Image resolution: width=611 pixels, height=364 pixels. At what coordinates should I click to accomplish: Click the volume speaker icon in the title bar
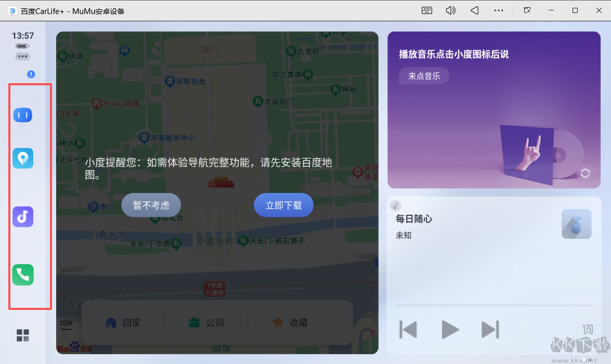point(450,10)
